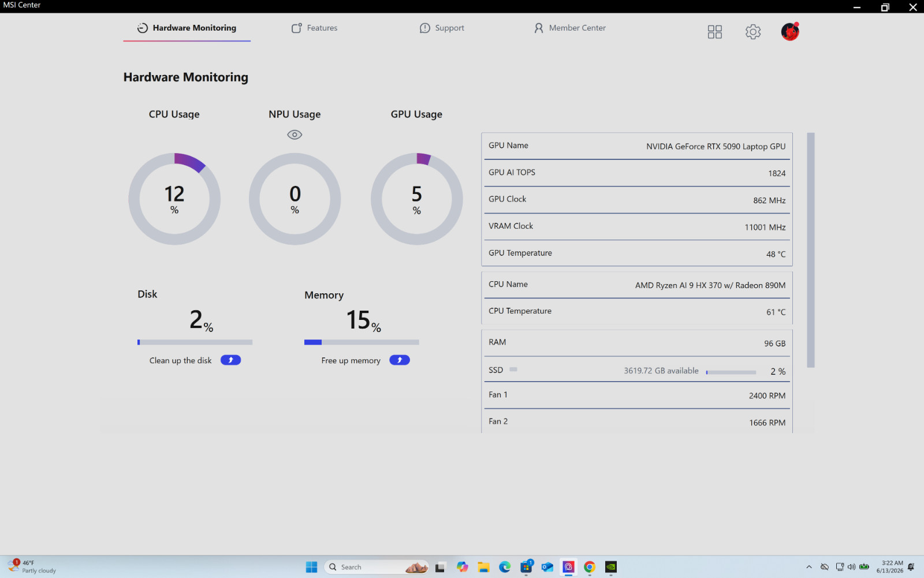924x578 pixels.
Task: Launch Copilot from the taskbar
Action: pos(462,567)
